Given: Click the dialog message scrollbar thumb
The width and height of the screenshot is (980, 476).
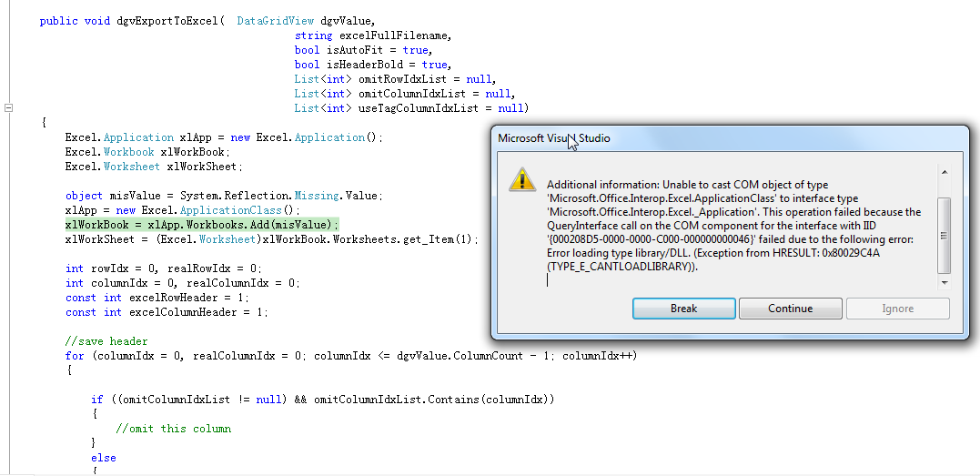Looking at the screenshot, I should [x=945, y=235].
